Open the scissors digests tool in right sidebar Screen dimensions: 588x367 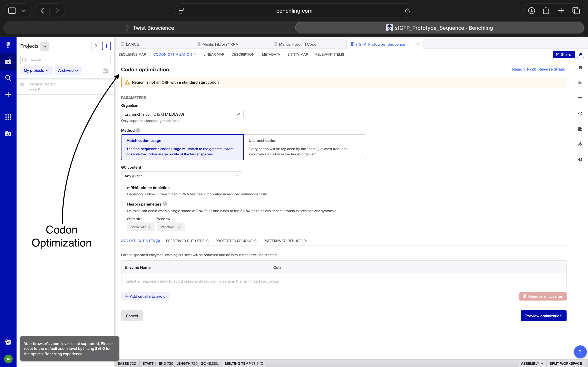(580, 83)
